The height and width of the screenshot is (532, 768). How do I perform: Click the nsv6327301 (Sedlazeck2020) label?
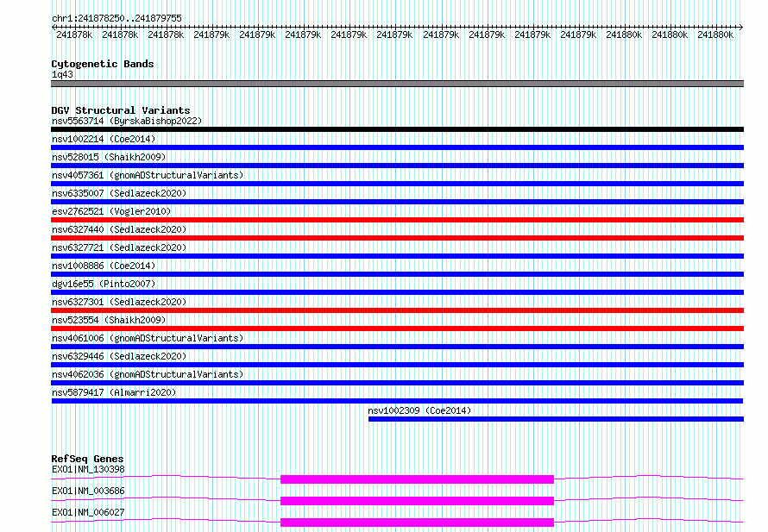119,302
